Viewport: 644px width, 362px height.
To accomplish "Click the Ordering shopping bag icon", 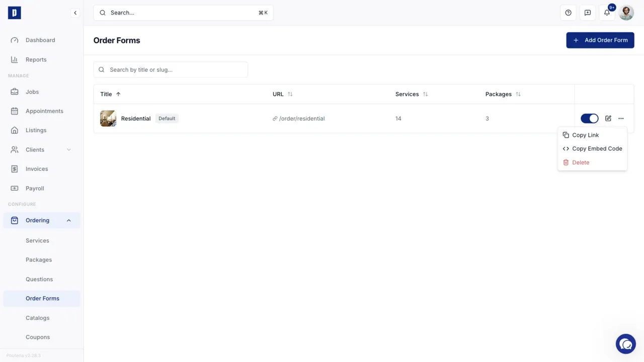I will point(15,220).
